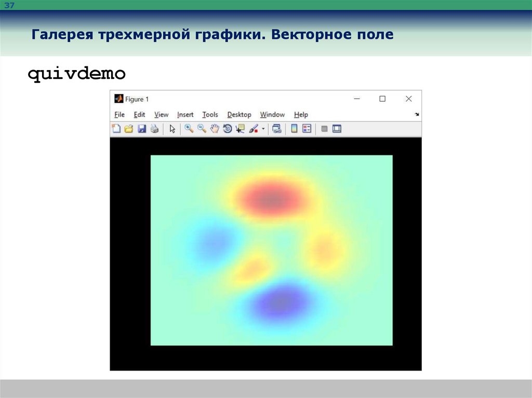Insert a colorbar via toolbar icon
Image resolution: width=532 pixels, height=398 pixels.
294,129
